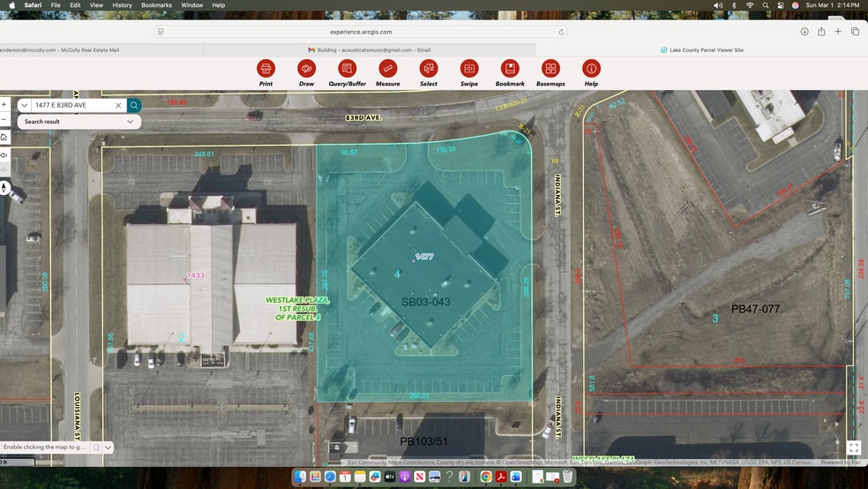Click the Help icon
Screen dimensions: 868x489
591,69
